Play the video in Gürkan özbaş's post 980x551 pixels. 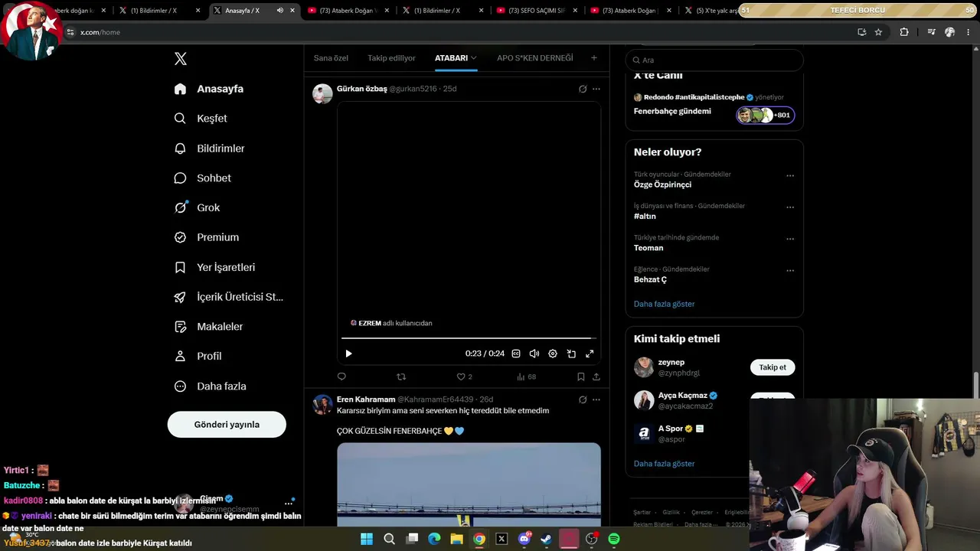point(348,354)
